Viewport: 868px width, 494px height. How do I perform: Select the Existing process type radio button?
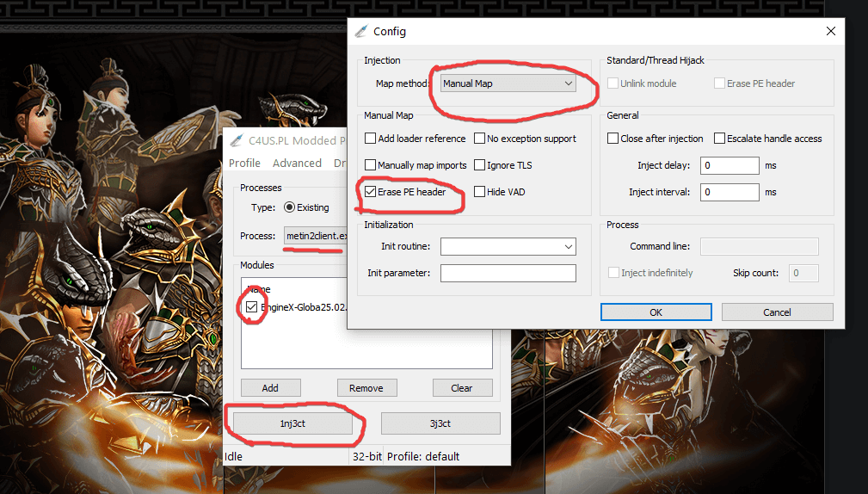290,207
